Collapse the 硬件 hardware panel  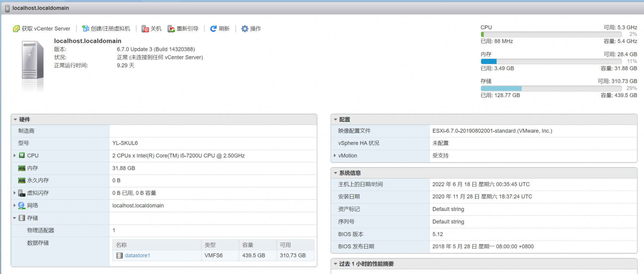point(15,119)
